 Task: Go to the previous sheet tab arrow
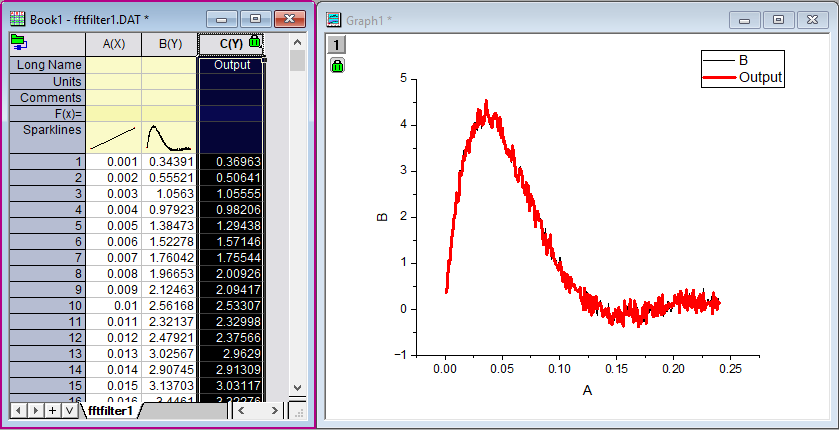(17, 410)
